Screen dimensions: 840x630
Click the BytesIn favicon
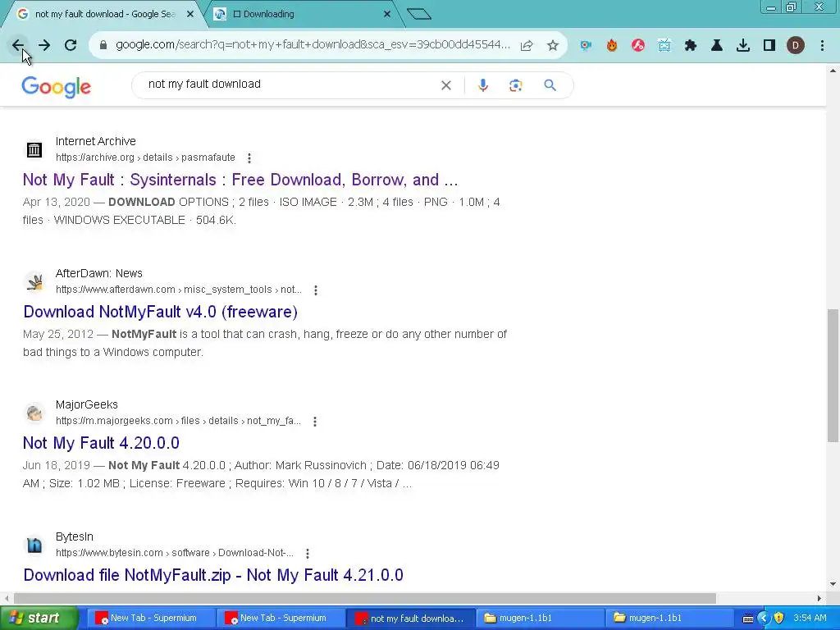(34, 546)
